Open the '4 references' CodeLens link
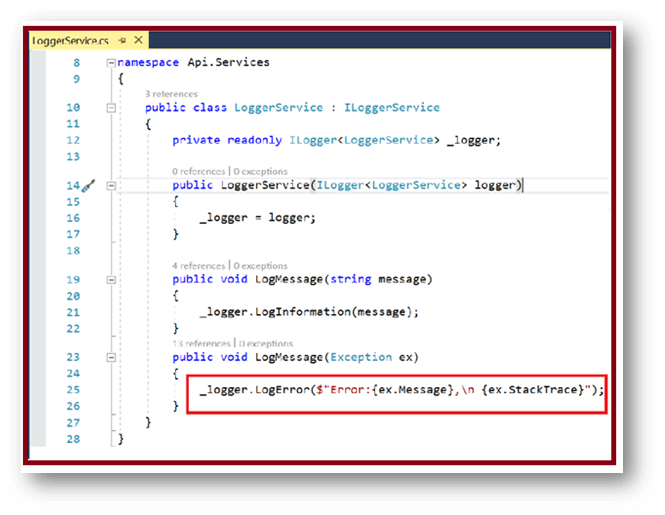 pyautogui.click(x=198, y=266)
